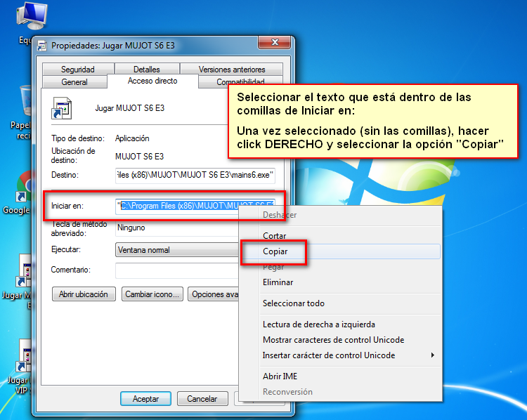Click the Google Chrome desktop shortcut
Image resolution: width=527 pixels, height=420 pixels.
(25, 186)
